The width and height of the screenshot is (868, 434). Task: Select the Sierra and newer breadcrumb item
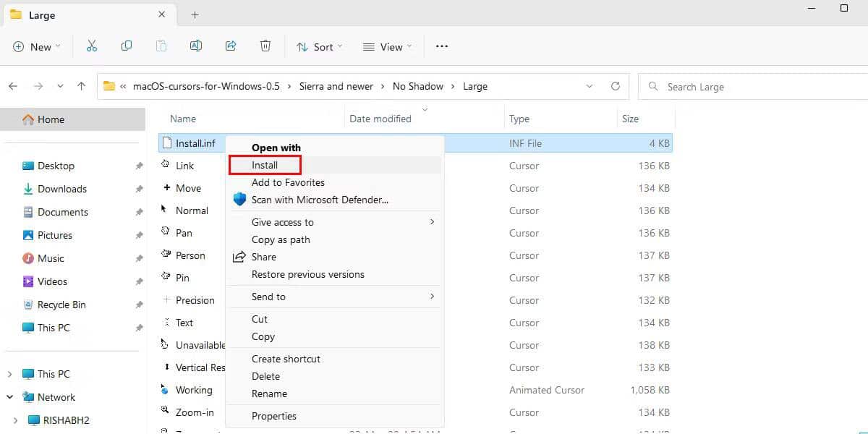pyautogui.click(x=336, y=86)
